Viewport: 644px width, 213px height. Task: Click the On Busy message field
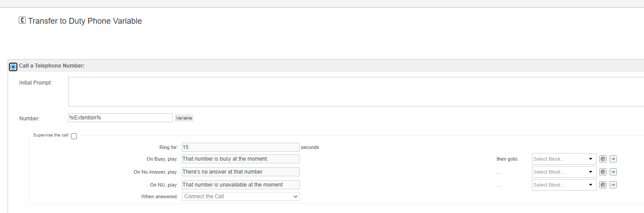240,159
